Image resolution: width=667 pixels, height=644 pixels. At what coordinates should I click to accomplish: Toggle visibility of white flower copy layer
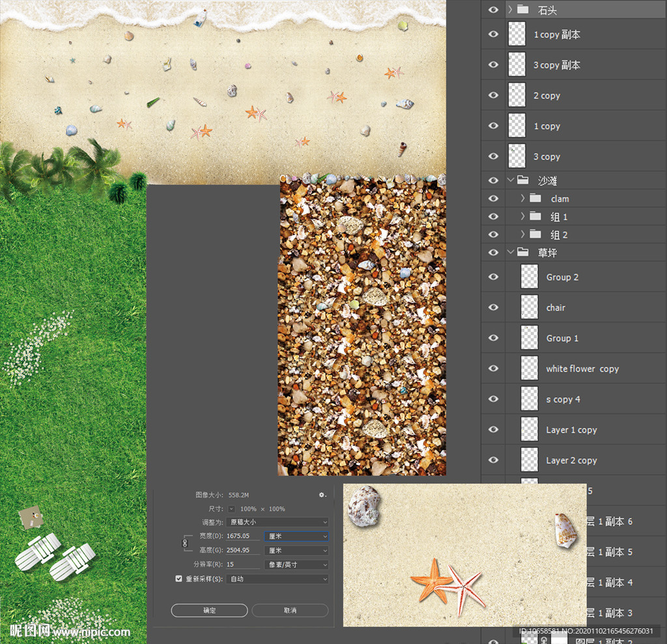493,369
